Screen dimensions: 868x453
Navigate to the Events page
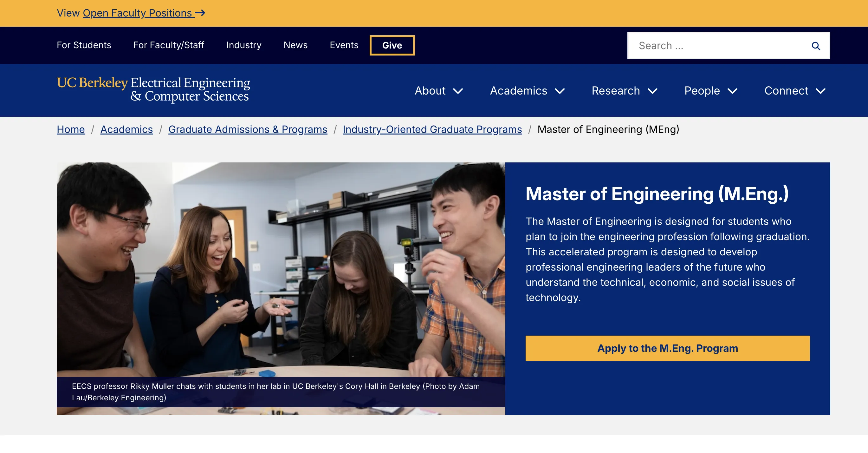tap(344, 45)
